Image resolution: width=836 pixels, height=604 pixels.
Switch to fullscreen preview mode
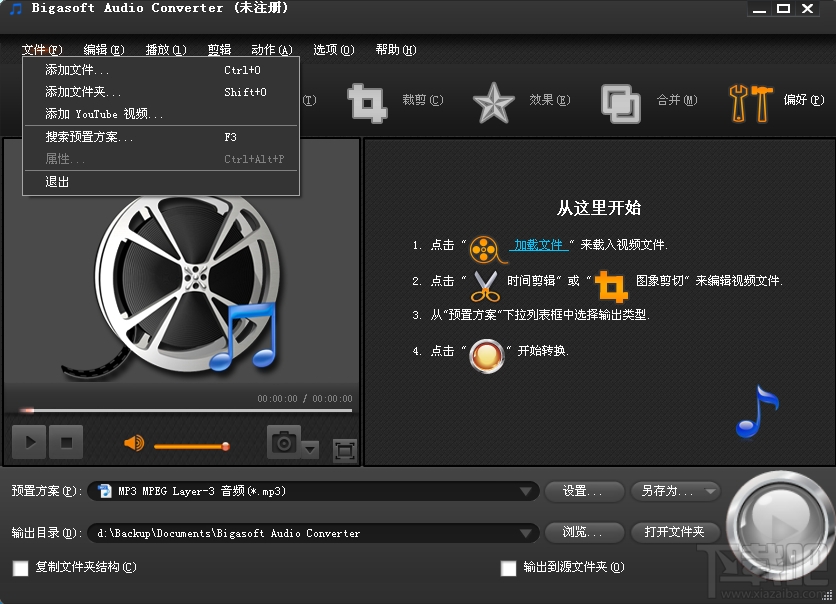coord(344,451)
